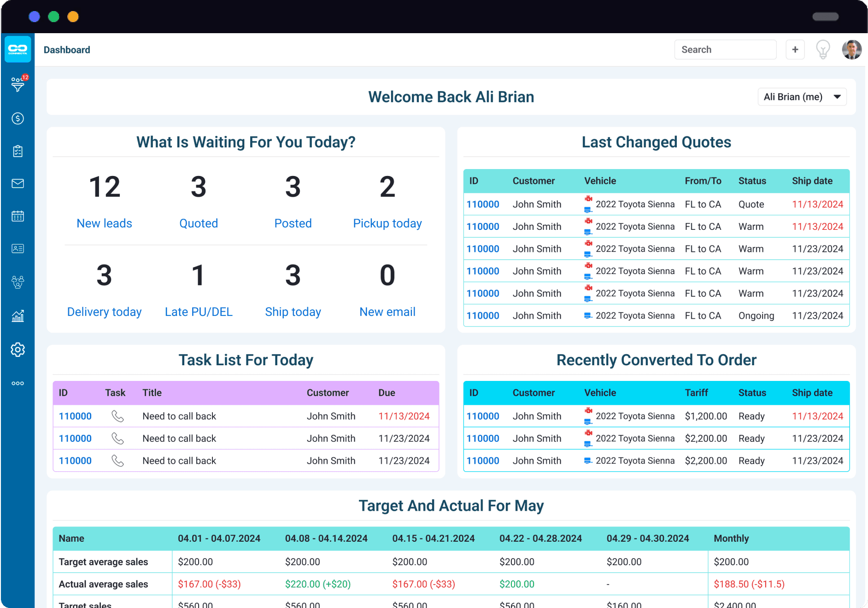Click blue window control dot in title bar
This screenshot has height=608, width=868.
pyautogui.click(x=34, y=17)
